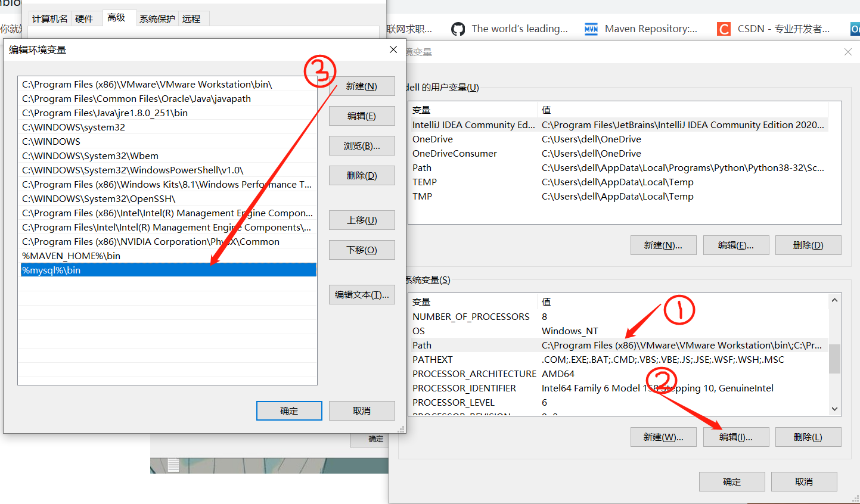Screen dimensions: 860x504
Task: Select the %MAVEN_HOME%\bin entry
Action: [168, 256]
